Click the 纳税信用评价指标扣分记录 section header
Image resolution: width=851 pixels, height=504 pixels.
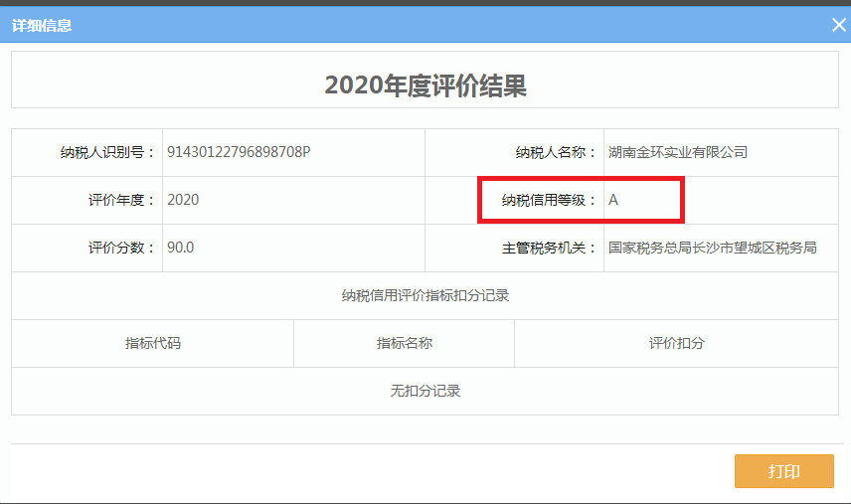tap(425, 295)
